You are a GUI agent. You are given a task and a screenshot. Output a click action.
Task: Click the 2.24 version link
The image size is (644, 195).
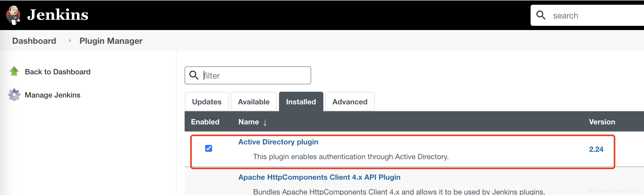tap(596, 149)
